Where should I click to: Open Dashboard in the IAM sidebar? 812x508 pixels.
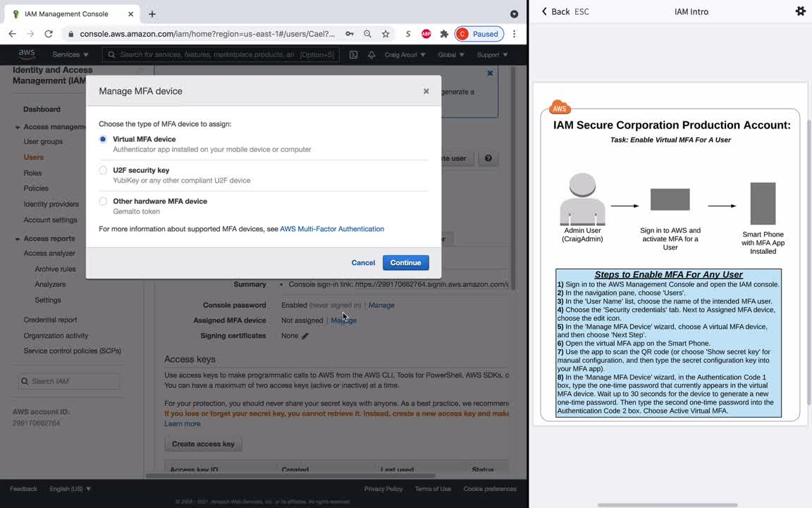coord(42,109)
